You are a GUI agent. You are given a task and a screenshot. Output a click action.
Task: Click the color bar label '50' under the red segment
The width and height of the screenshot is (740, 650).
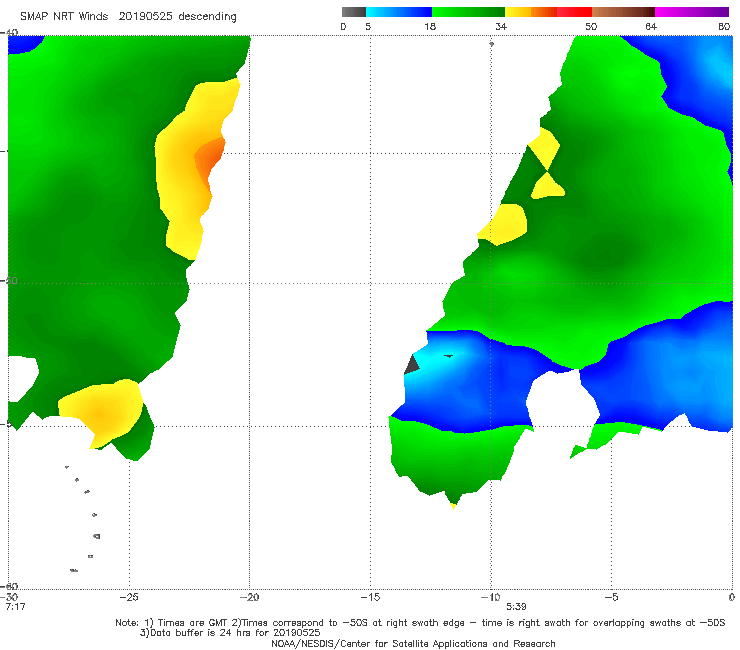[591, 27]
